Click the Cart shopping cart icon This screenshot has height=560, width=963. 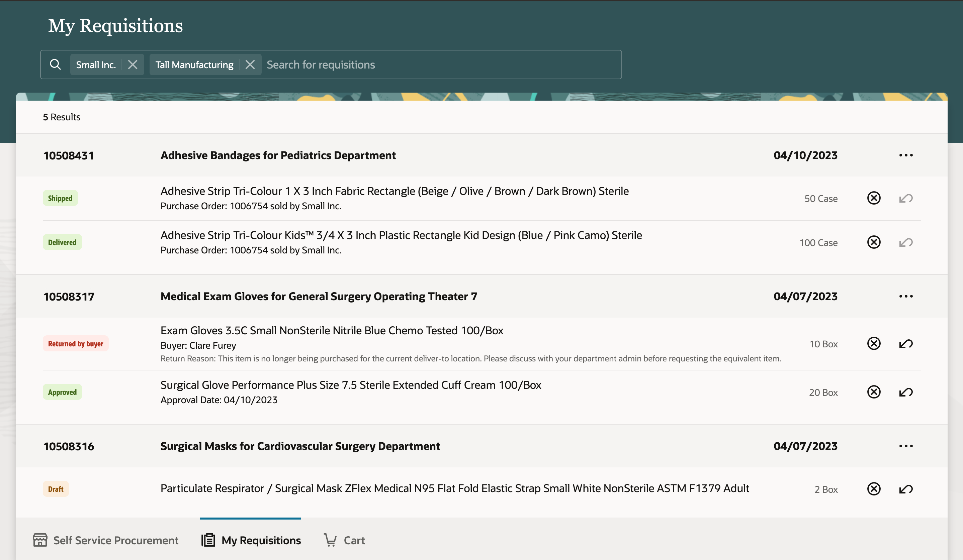330,540
